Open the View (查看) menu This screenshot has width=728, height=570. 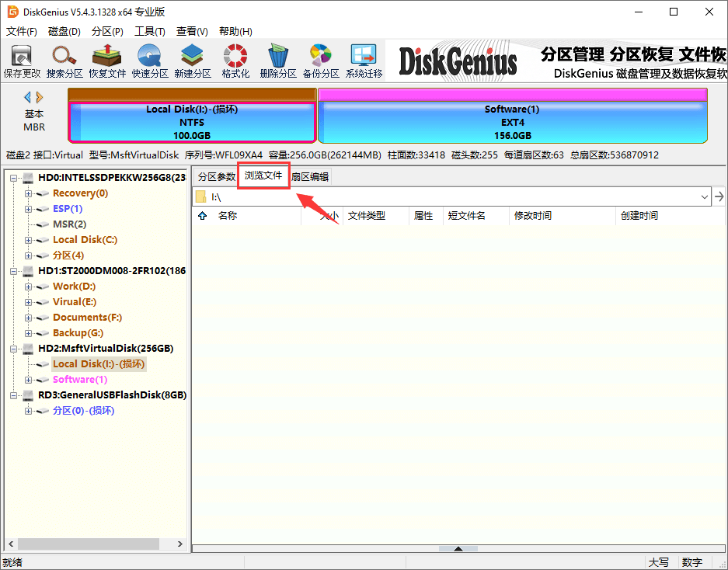pos(192,32)
